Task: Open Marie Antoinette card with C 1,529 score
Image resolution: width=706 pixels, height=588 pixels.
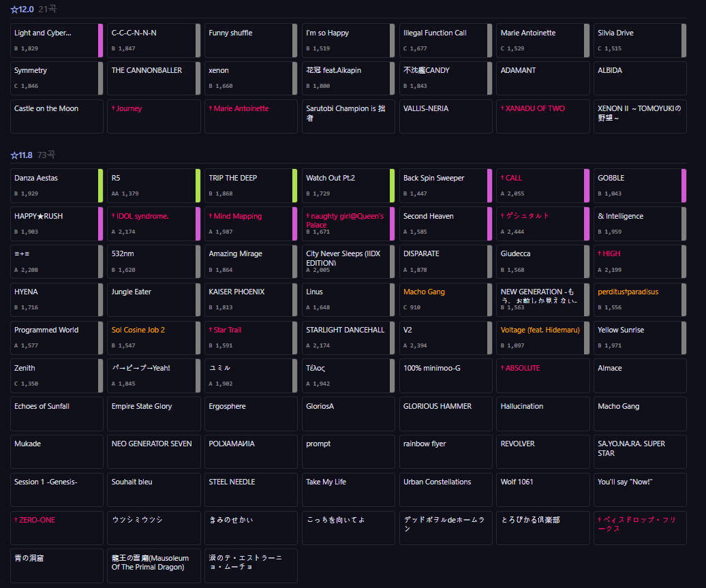Action: [x=543, y=40]
